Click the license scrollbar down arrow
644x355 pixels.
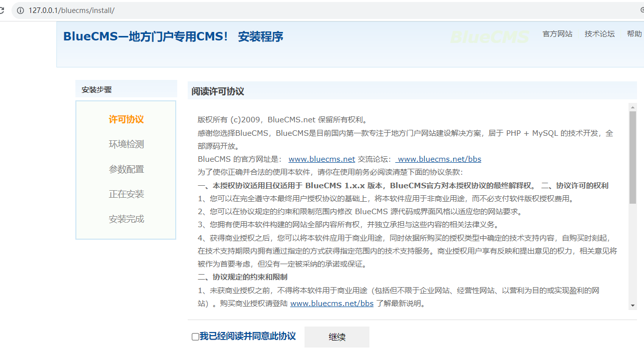click(x=633, y=306)
